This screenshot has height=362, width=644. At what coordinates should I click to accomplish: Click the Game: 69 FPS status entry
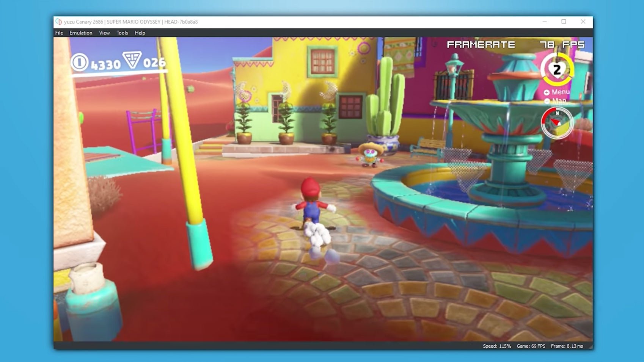pos(531,346)
